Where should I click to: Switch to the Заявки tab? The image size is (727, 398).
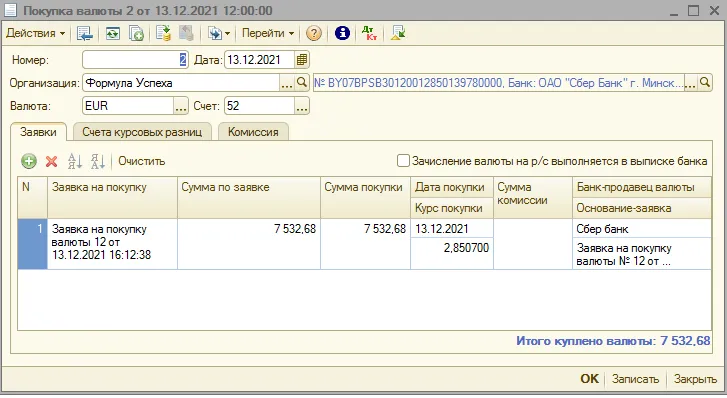38,132
